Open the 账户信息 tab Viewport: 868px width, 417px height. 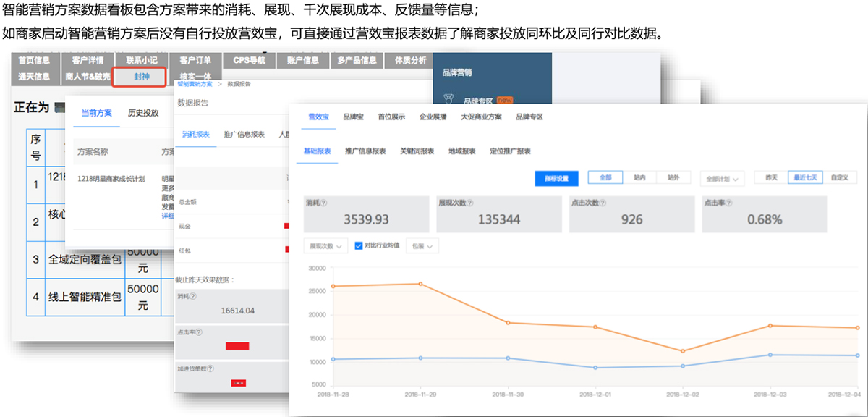pos(302,60)
